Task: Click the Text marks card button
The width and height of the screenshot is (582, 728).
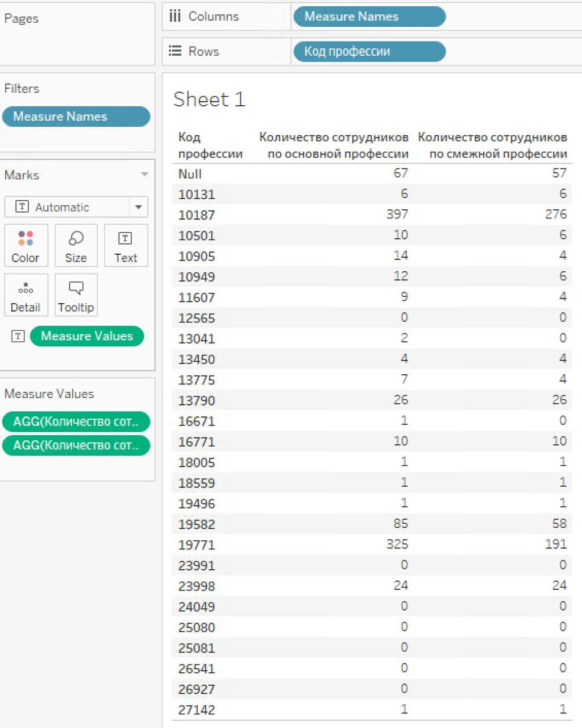Action: pos(126,246)
